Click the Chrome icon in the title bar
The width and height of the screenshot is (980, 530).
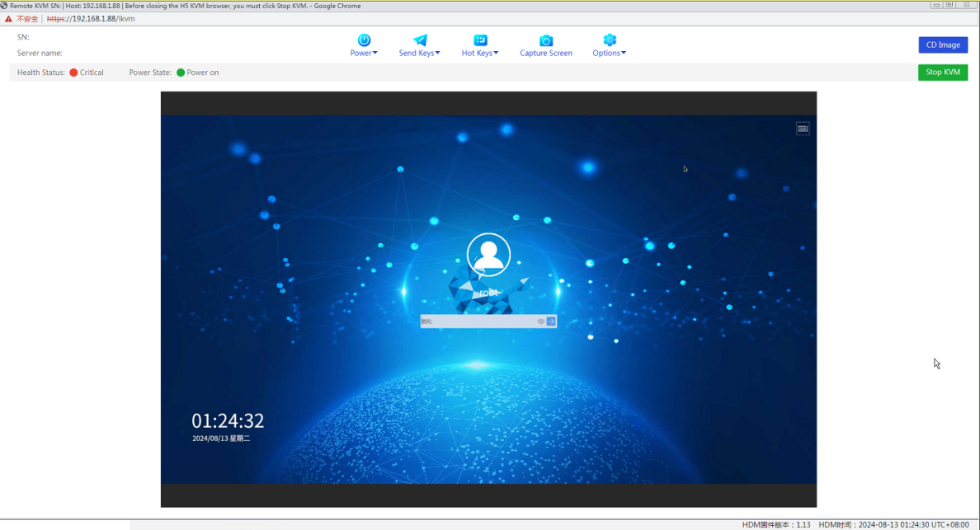tap(4, 6)
